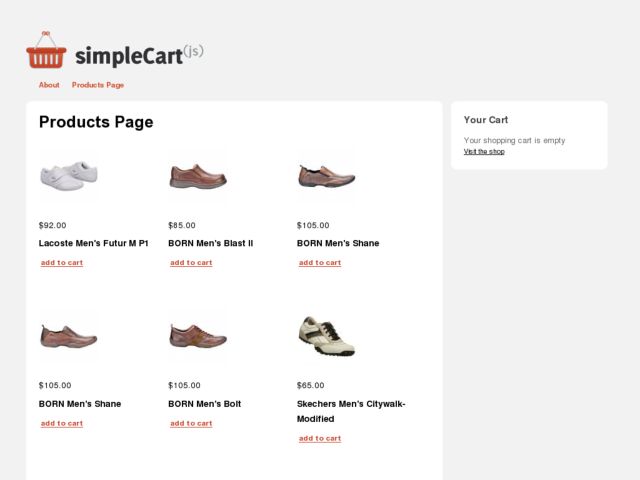Click the BORN Men's Blast II shoe image
This screenshot has height=480, width=640.
(x=198, y=177)
